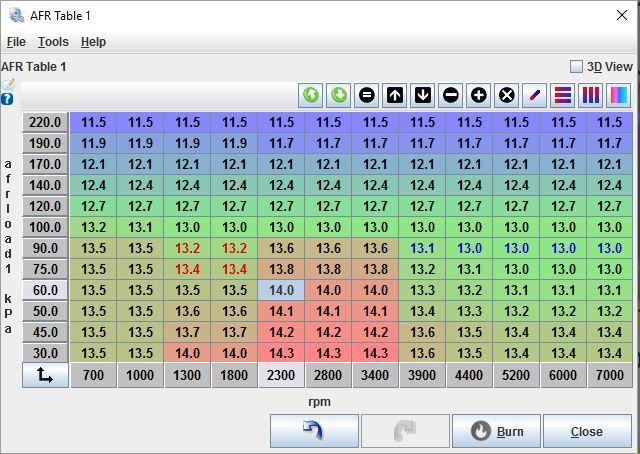
Task: Select the 1000 rpm column header
Action: [x=140, y=375]
